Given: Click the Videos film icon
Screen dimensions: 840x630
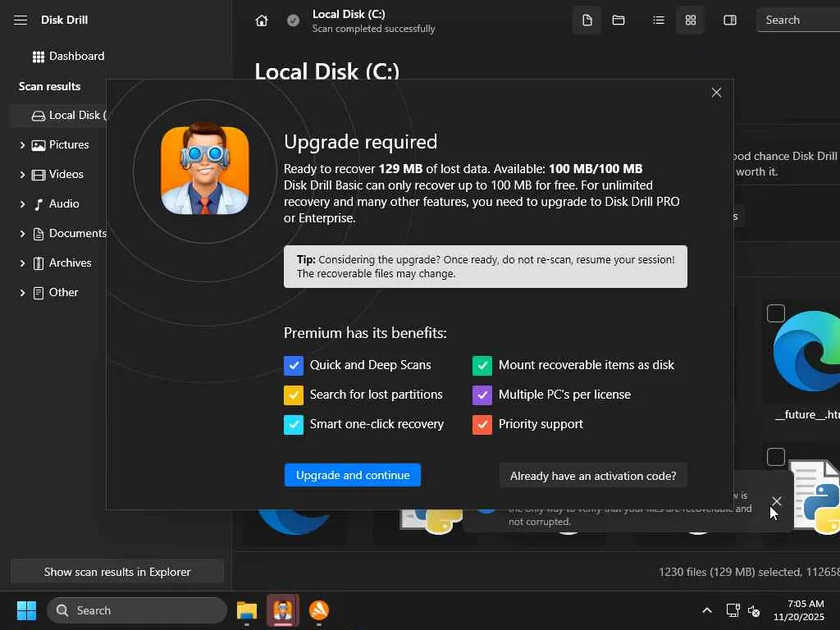Looking at the screenshot, I should click(38, 175).
